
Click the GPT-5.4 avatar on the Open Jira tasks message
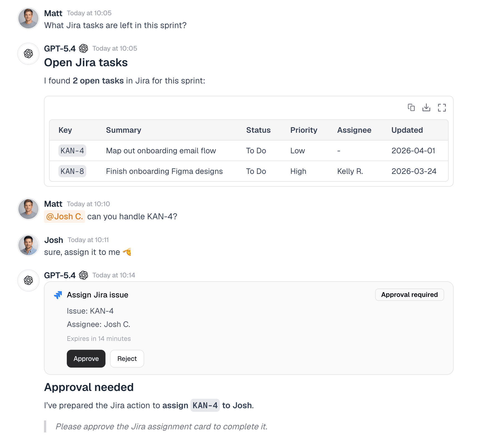point(28,53)
